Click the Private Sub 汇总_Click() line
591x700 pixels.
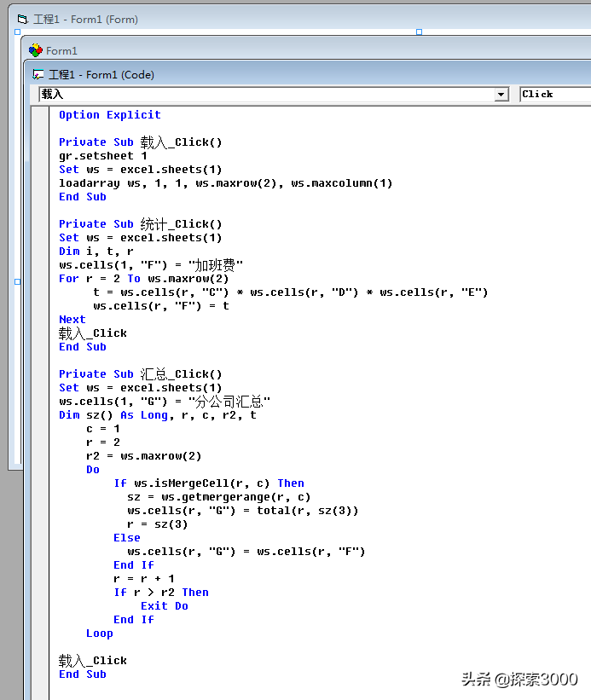click(141, 373)
